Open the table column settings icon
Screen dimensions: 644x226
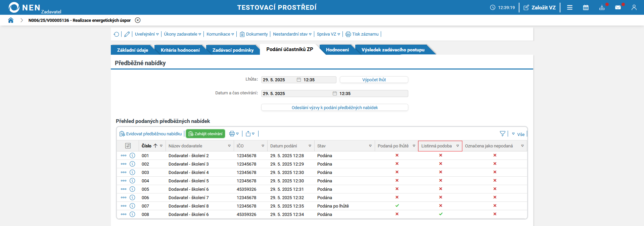[x=128, y=146]
